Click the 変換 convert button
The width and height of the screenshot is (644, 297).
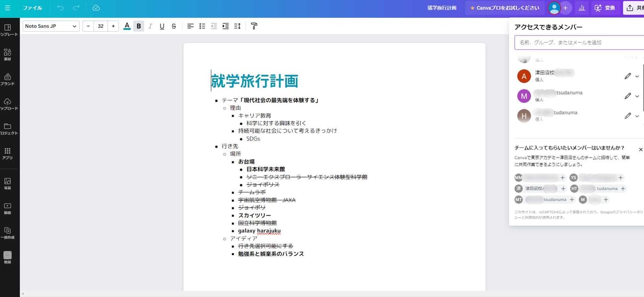604,8
